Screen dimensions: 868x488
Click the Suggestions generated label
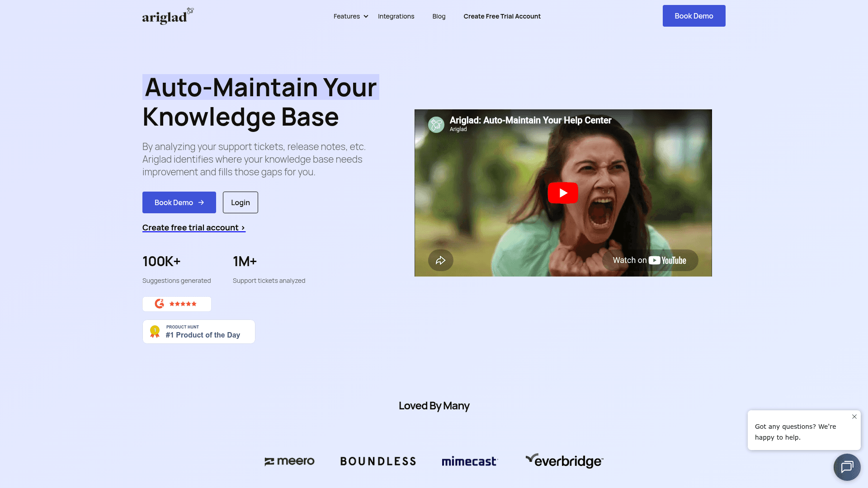(x=177, y=281)
